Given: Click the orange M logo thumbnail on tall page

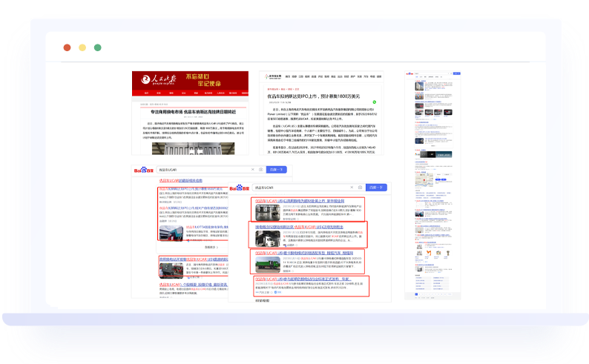Looking at the screenshot, I should 429,254.
